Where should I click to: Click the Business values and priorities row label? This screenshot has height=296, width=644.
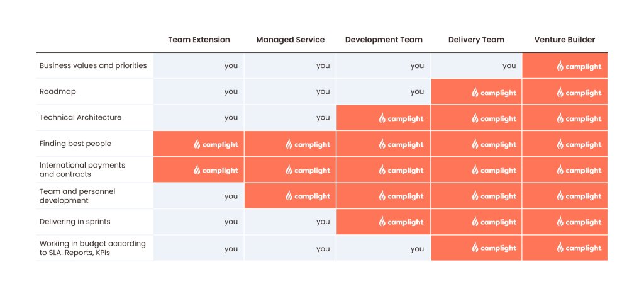[93, 65]
